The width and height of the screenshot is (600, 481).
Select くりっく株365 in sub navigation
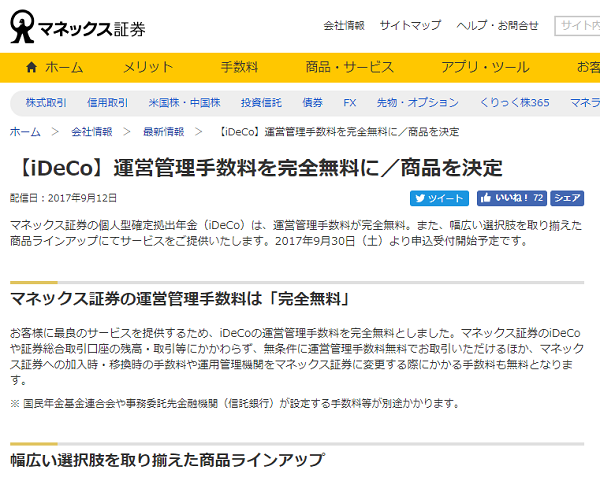[514, 103]
